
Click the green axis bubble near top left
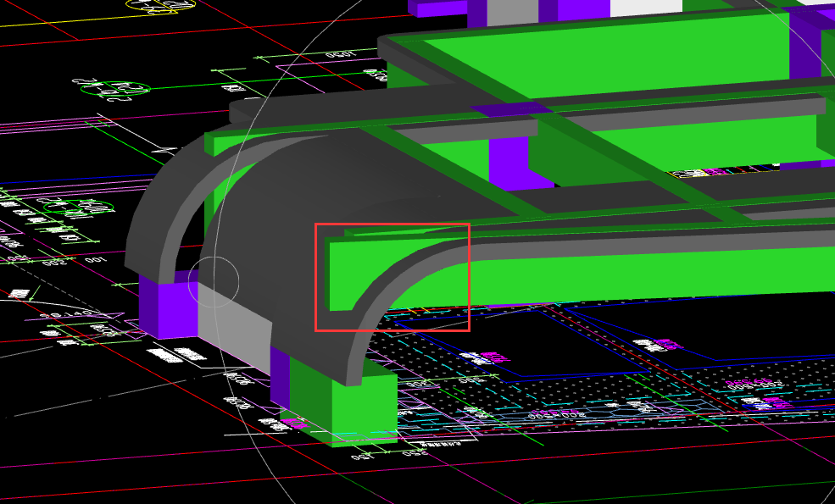tap(115, 89)
